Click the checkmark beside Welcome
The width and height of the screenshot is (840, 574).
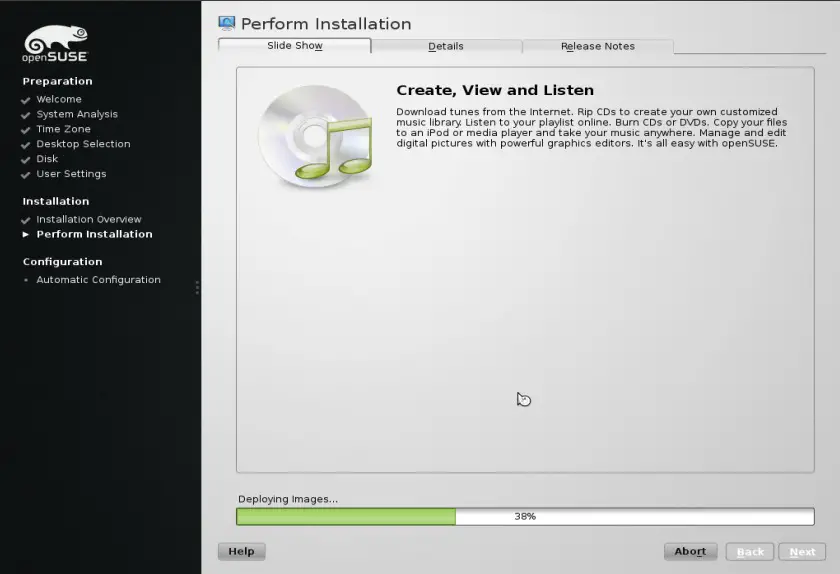point(25,100)
